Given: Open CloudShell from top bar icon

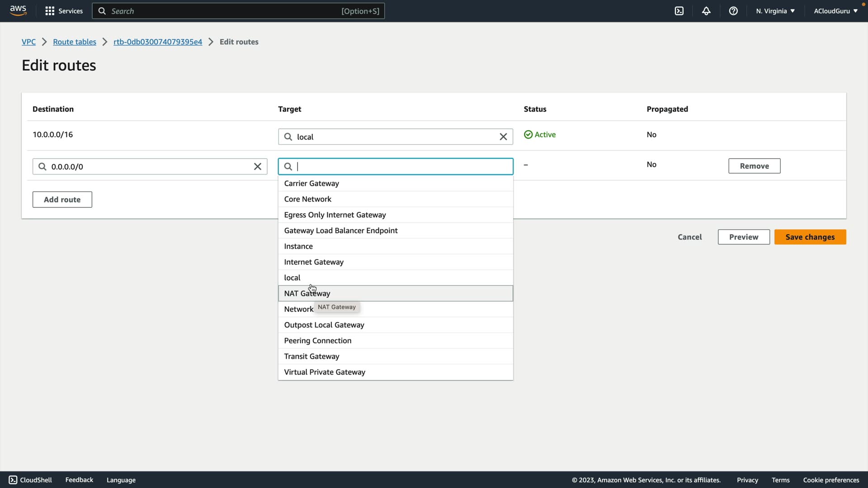Looking at the screenshot, I should [679, 11].
